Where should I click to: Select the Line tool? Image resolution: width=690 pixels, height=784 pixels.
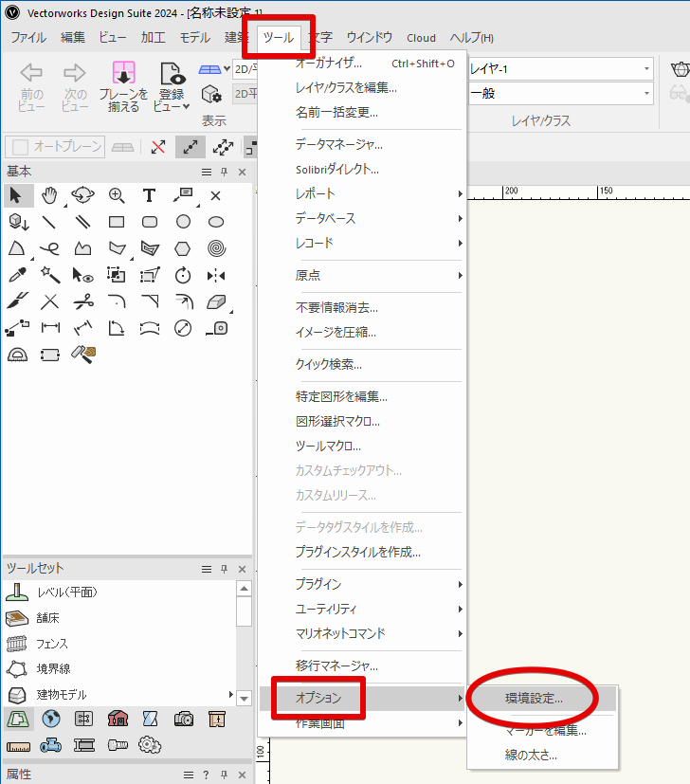tap(49, 222)
